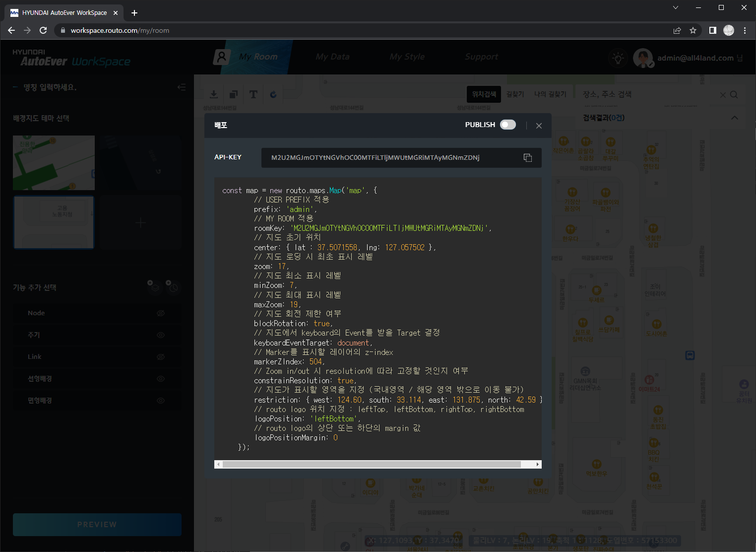756x552 pixels.
Task: Toggle visibility of the 주기 layer
Action: [x=161, y=335]
